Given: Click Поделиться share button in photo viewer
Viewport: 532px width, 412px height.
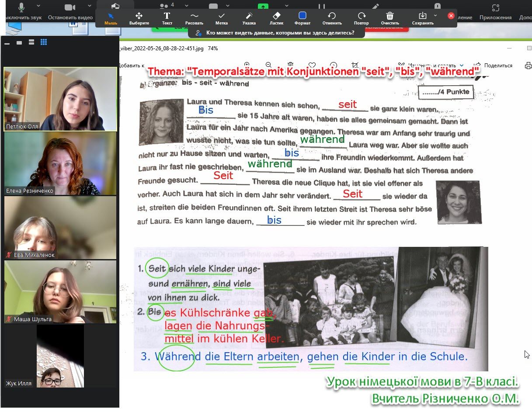Looking at the screenshot, I should (x=494, y=66).
